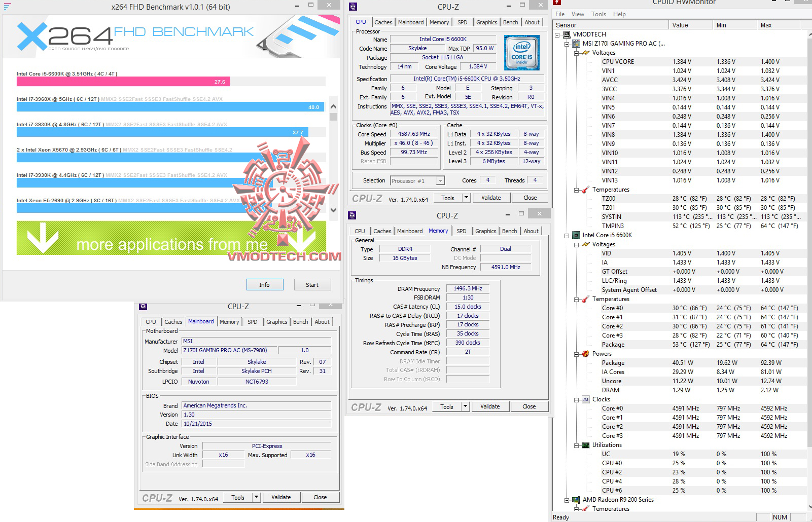This screenshot has width=812, height=522.
Task: Click the NUM indicator in HWMonitor status bar
Action: coord(780,517)
